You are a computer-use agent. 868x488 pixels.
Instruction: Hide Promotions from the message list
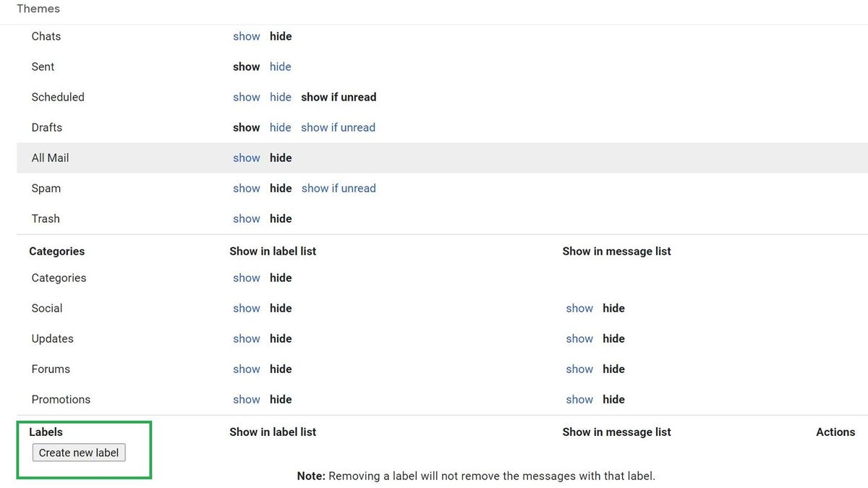(613, 399)
